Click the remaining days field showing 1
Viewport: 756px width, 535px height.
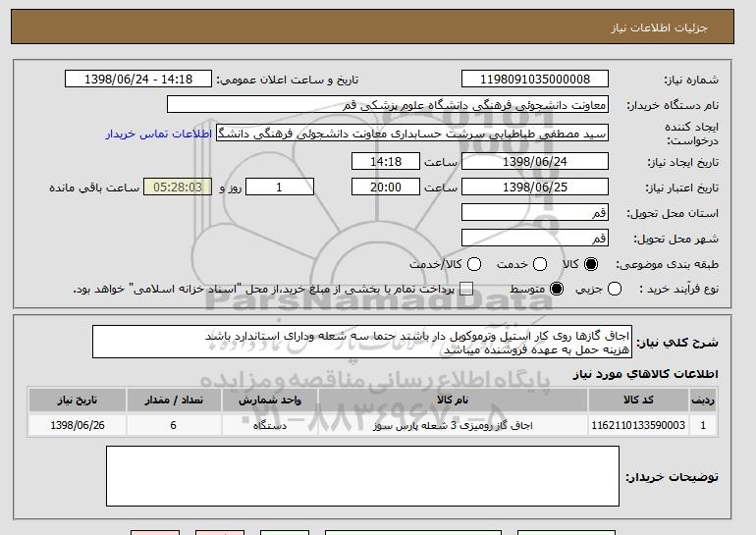(x=280, y=187)
